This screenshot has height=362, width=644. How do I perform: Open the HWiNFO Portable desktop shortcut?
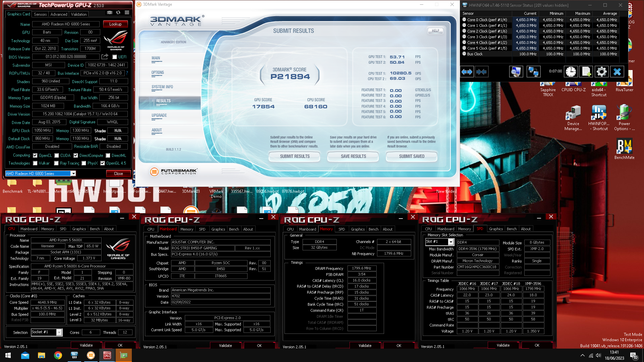click(x=599, y=118)
